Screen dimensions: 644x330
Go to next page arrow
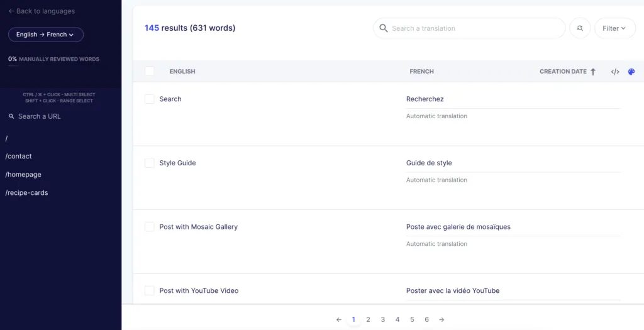coord(441,319)
